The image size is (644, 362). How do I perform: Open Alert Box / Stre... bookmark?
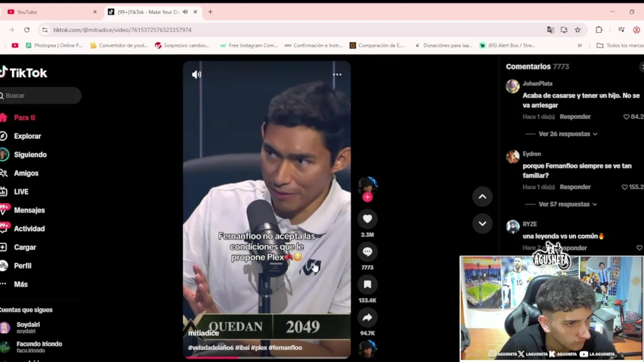[507, 45]
